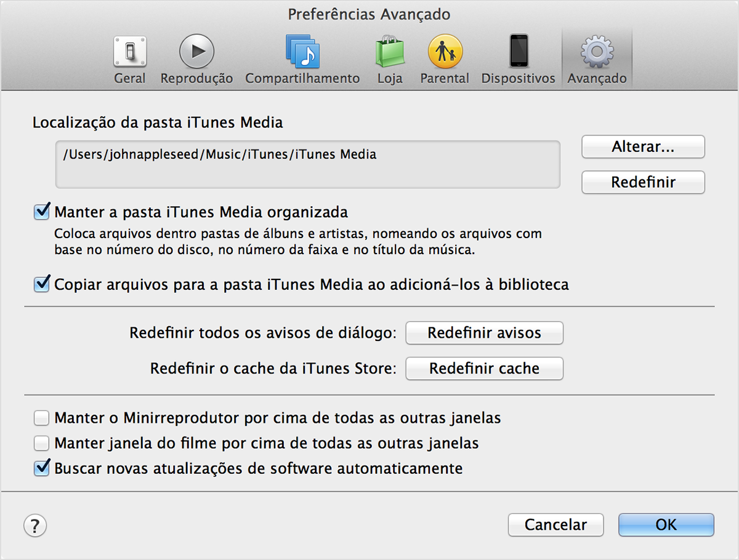Confirm settings with the OK button
This screenshot has width=739, height=560.
(666, 525)
